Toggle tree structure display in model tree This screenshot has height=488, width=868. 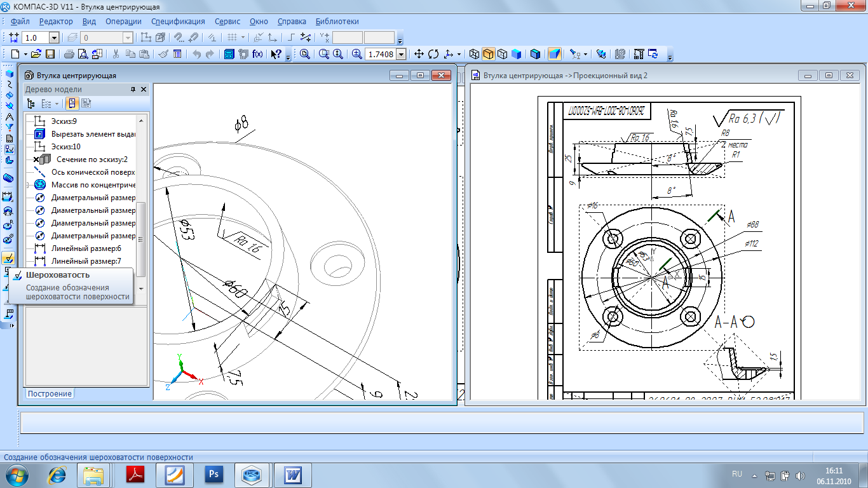point(31,104)
